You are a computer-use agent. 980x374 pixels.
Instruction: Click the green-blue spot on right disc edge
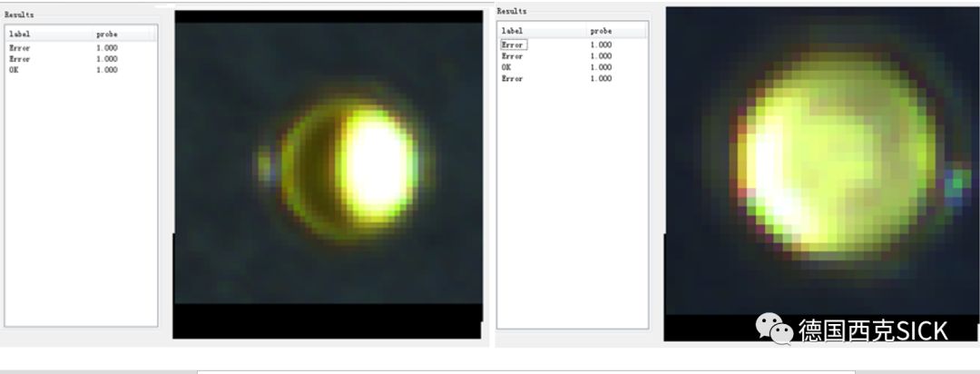click(955, 183)
